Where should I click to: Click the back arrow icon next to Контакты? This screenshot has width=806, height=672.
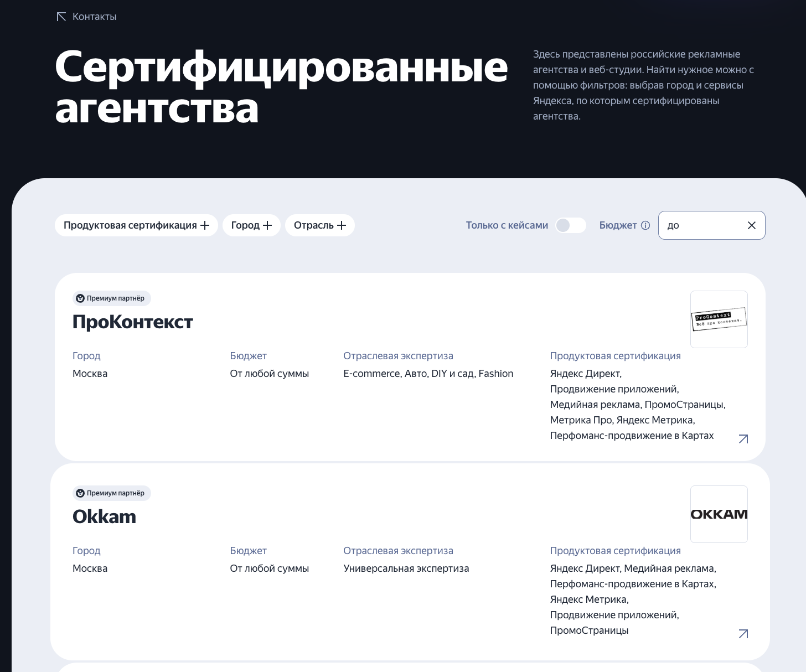61,17
